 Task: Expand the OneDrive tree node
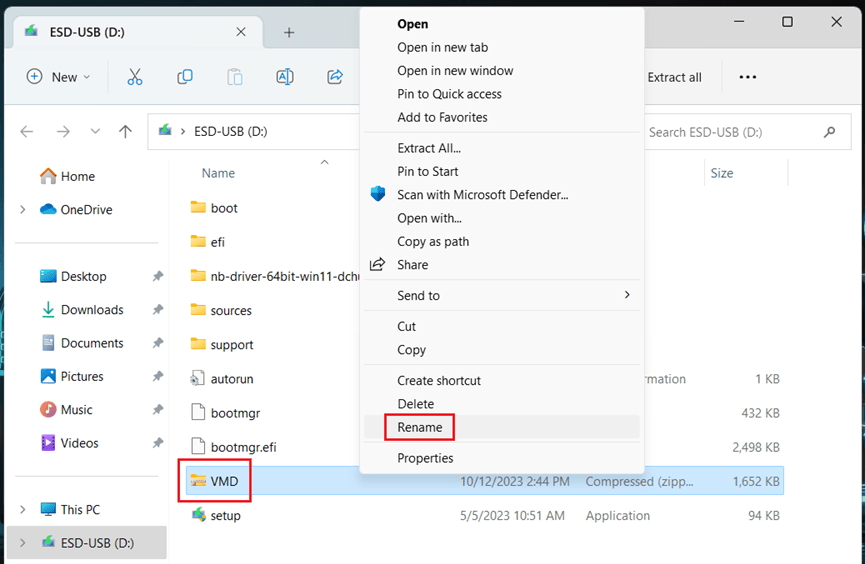point(23,210)
